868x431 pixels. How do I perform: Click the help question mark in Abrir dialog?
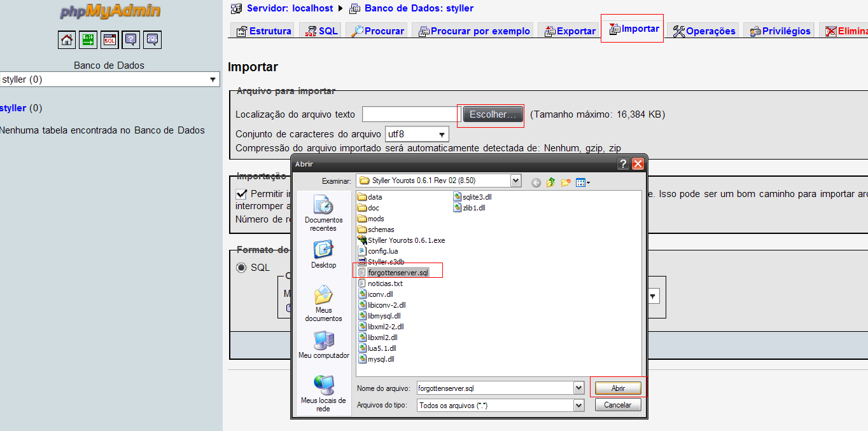(x=624, y=164)
